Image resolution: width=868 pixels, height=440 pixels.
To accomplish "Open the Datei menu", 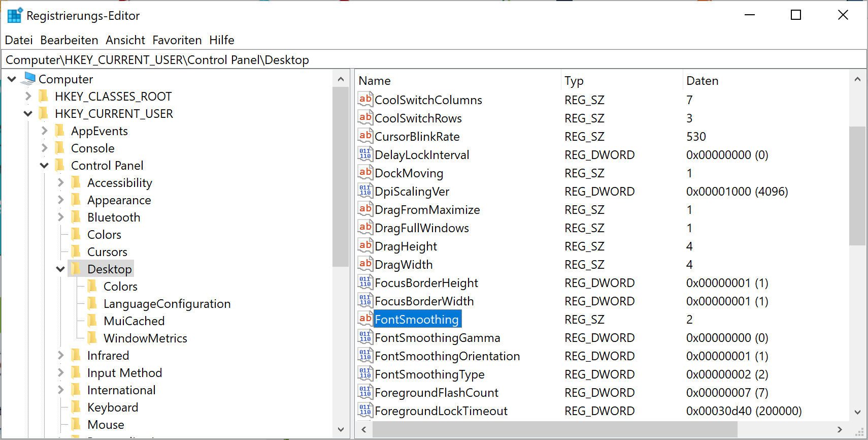I will point(19,40).
